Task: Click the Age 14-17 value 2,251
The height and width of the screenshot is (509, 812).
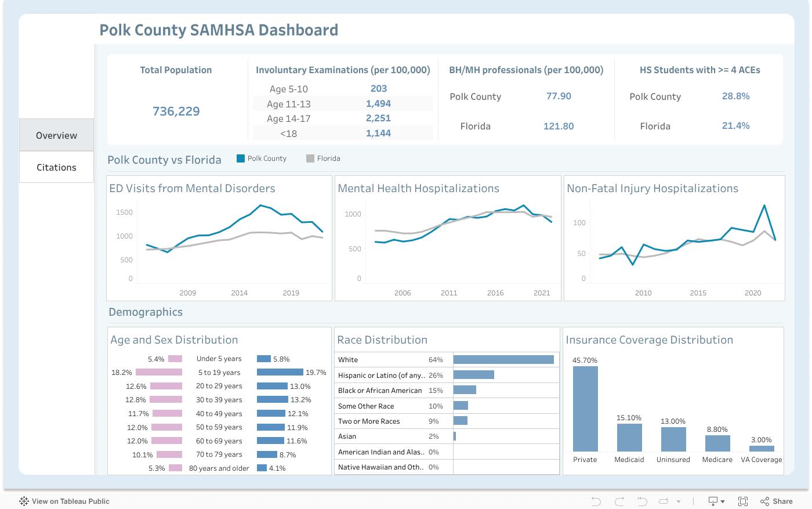Action: [x=378, y=118]
